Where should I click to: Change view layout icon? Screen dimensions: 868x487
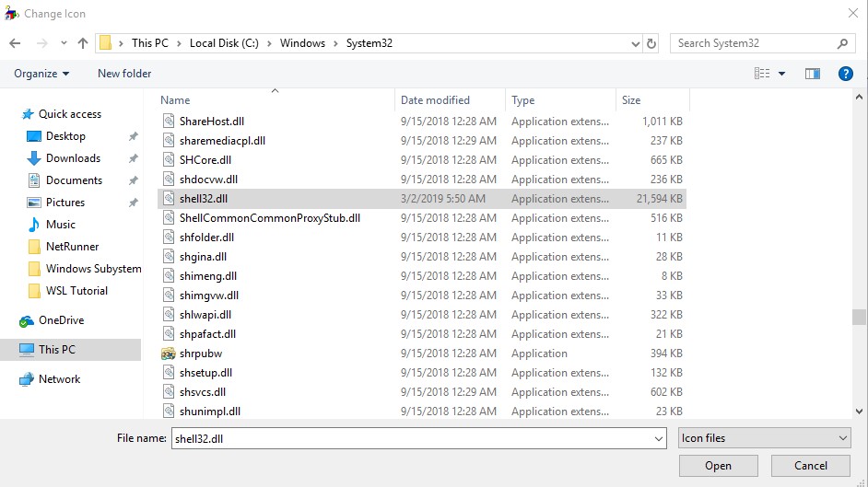[x=762, y=74]
